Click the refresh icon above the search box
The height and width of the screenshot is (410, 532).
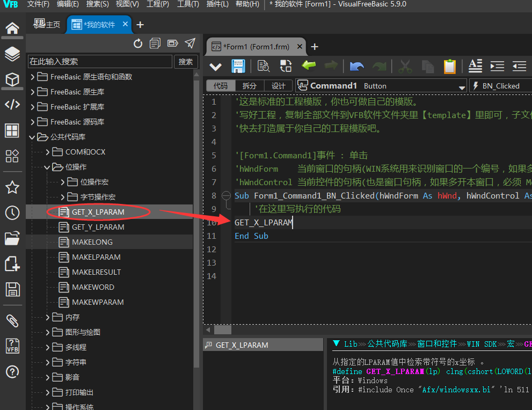tap(138, 43)
